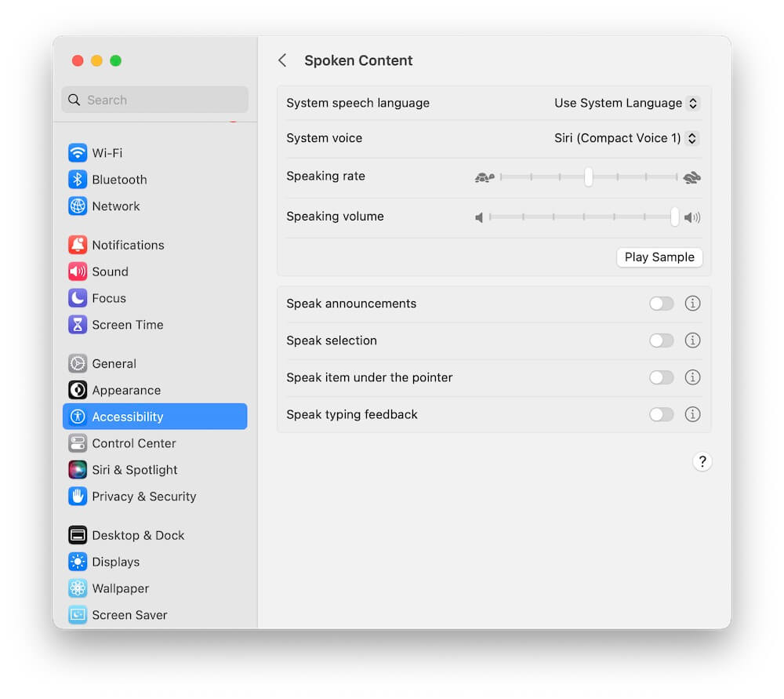
Task: Click into the Search field
Action: coord(155,100)
